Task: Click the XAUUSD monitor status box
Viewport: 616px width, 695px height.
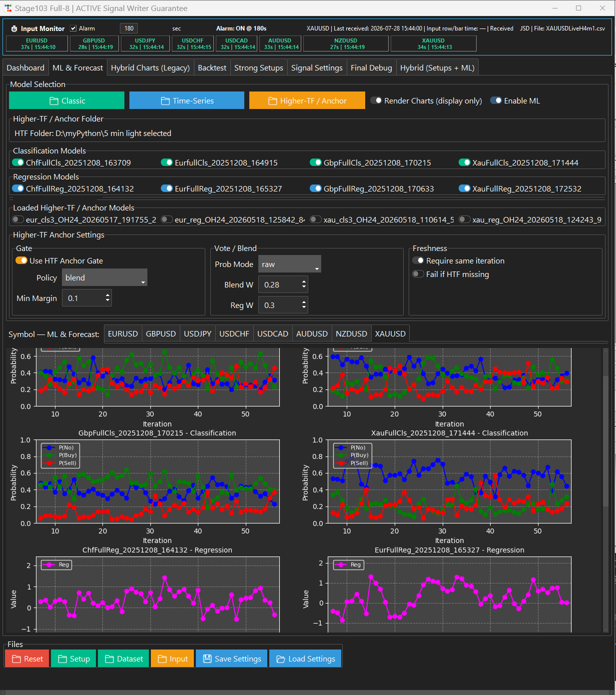Action: [x=433, y=43]
